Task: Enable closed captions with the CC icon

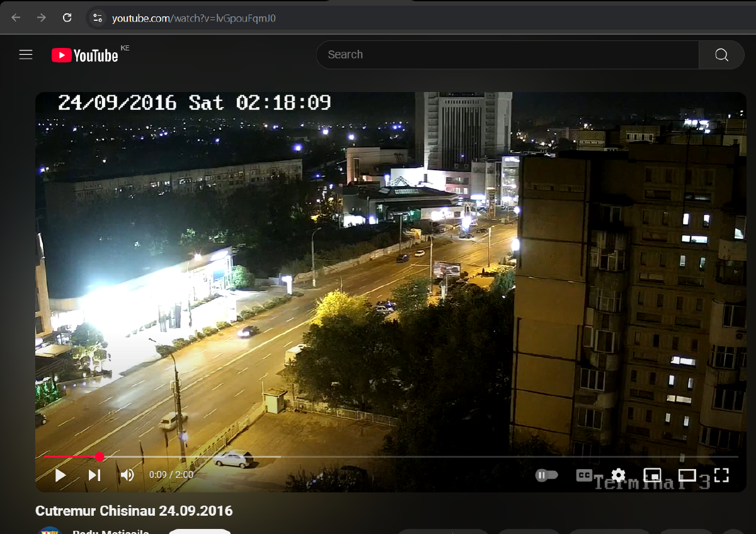Action: tap(583, 475)
